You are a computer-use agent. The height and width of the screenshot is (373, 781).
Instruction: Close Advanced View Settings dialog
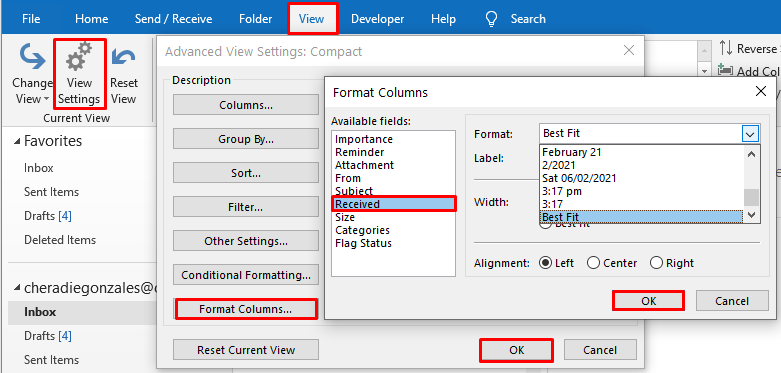(x=629, y=50)
